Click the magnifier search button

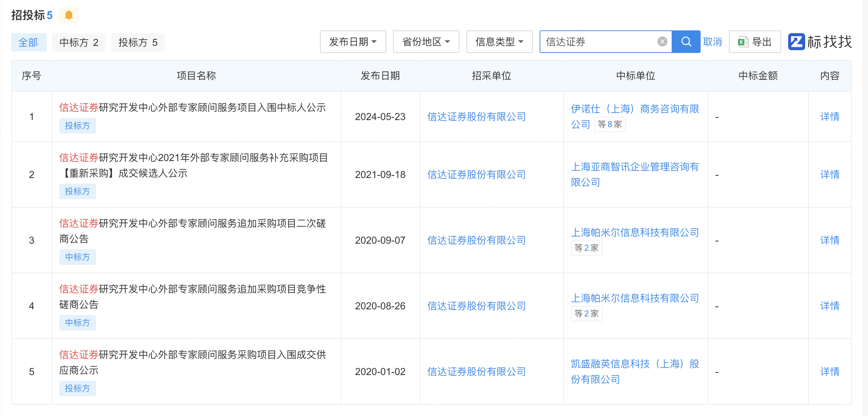tap(686, 42)
